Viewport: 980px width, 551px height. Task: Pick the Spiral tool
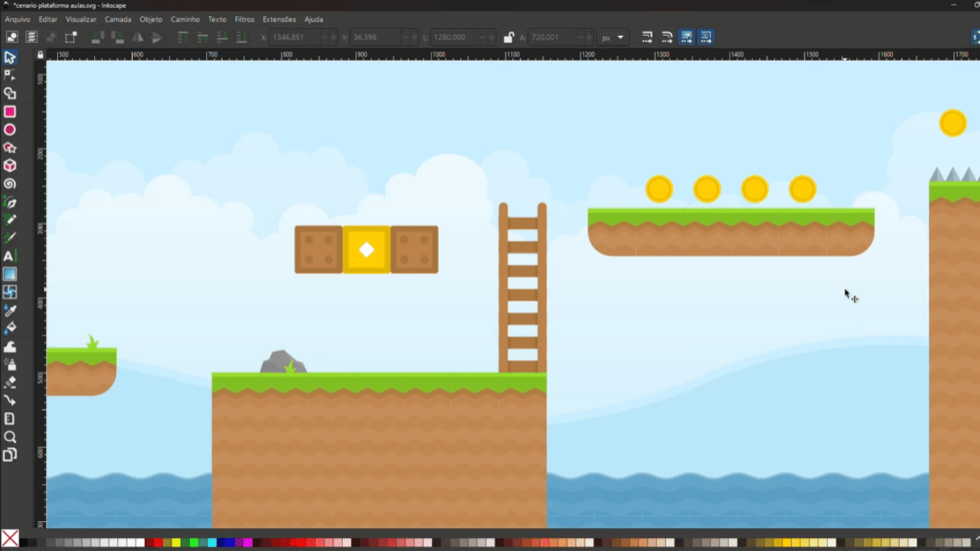[10, 184]
